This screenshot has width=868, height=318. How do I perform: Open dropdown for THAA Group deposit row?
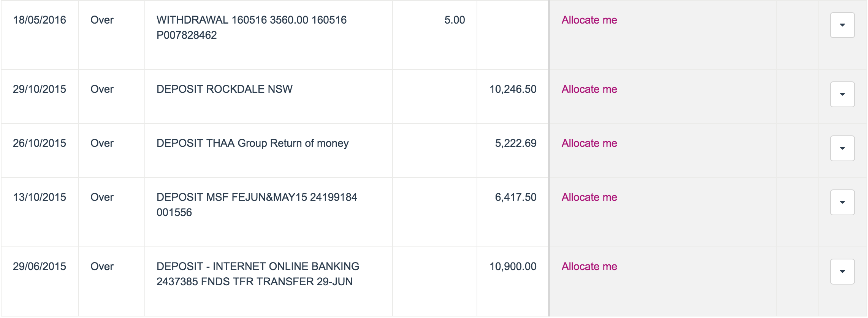(842, 148)
